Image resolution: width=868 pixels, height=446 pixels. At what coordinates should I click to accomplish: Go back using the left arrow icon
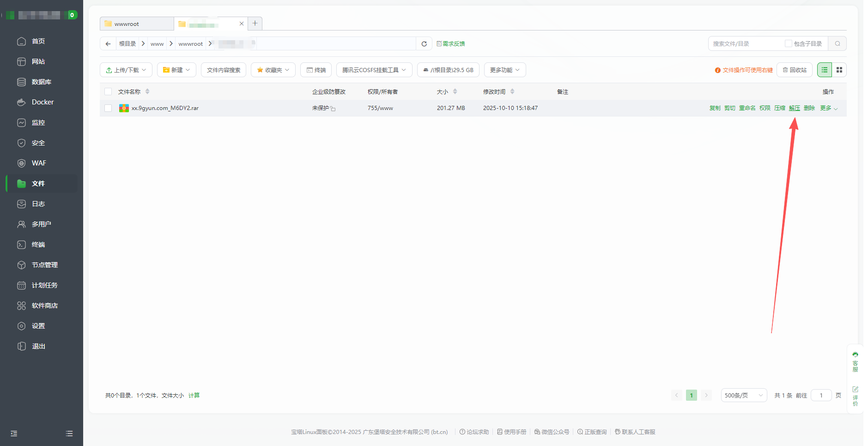[108, 44]
